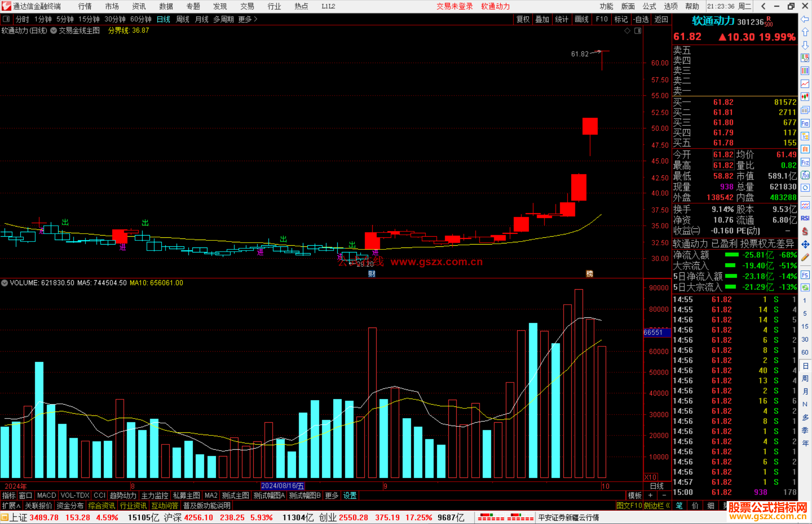Click the minus zoom button beside 模板

[x=664, y=495]
